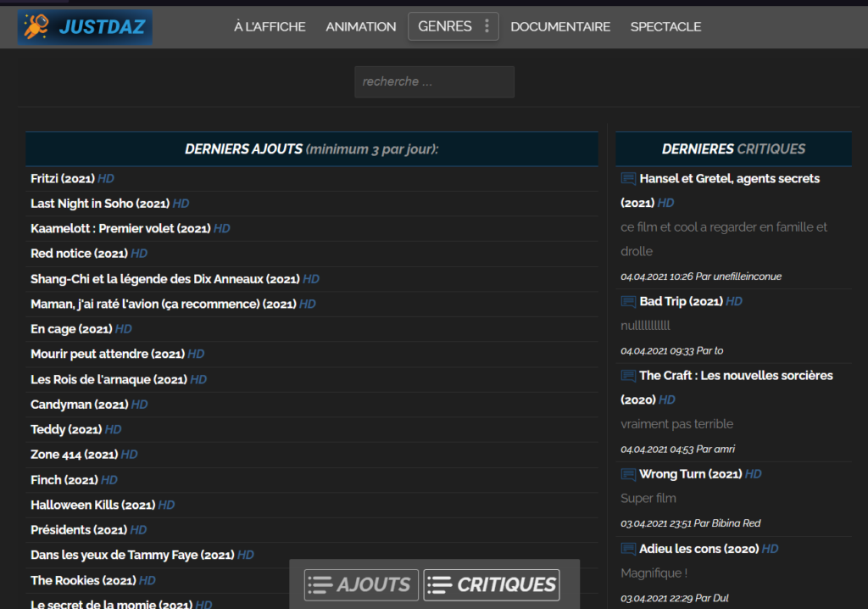
Task: Click date '04.04.2021 09:33 Par to'
Action: [x=671, y=351]
